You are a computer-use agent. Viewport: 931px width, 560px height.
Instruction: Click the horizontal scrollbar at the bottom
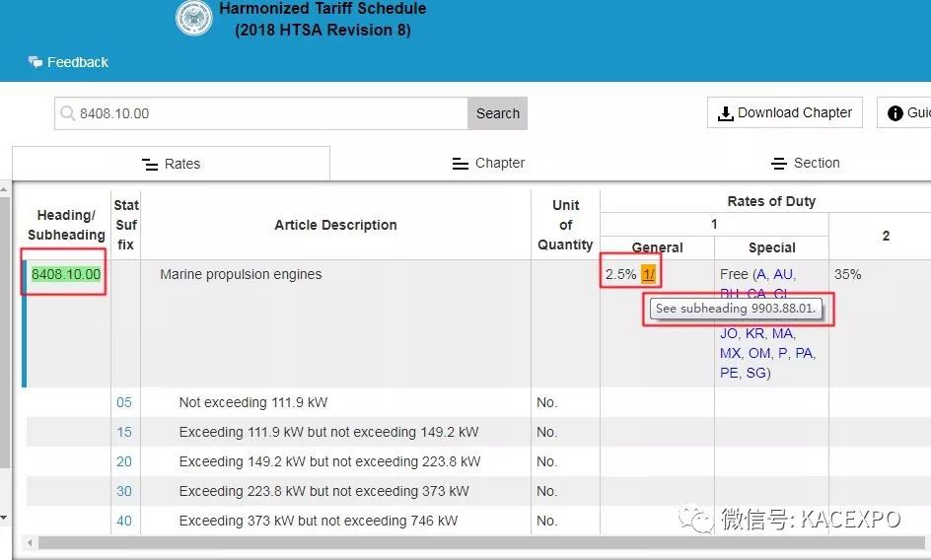[x=481, y=543]
